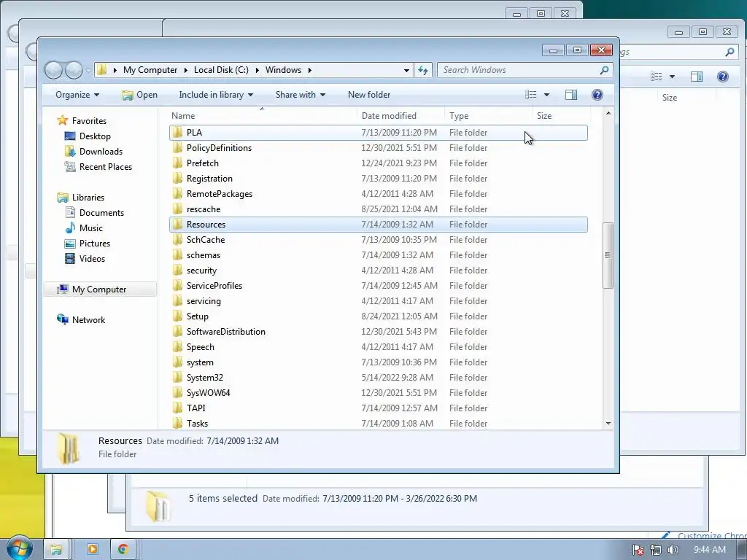Expand the arrow after Local Disk (C:) breadcrumb

[258, 70]
